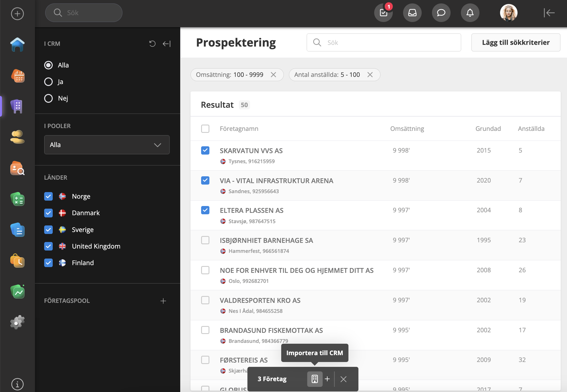Viewport: 567px width, 392px height.
Task: Open tasks icon with red badge
Action: click(x=383, y=13)
